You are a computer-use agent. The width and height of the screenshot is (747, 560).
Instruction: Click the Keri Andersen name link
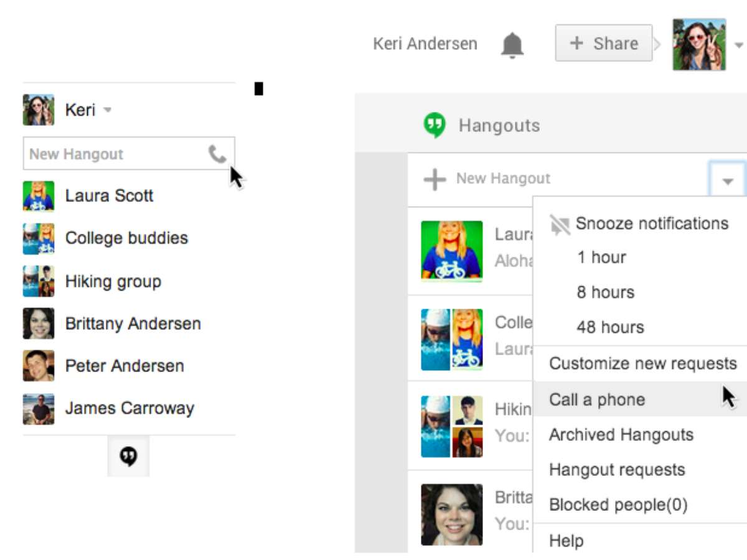(425, 44)
